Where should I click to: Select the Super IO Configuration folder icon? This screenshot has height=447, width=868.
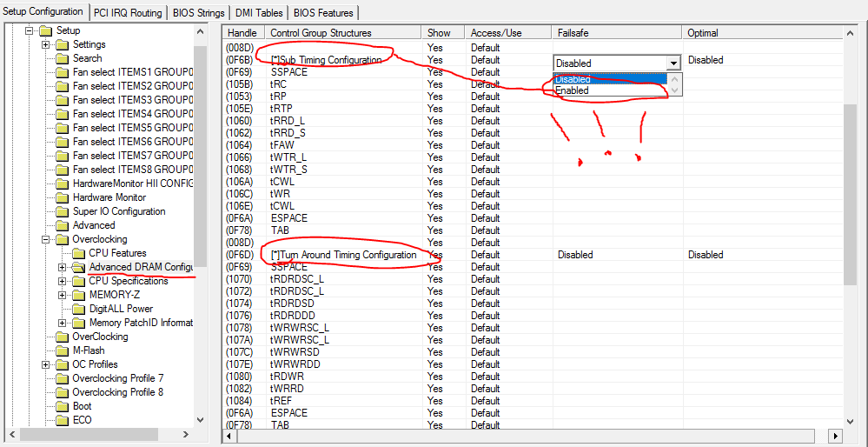click(x=62, y=211)
